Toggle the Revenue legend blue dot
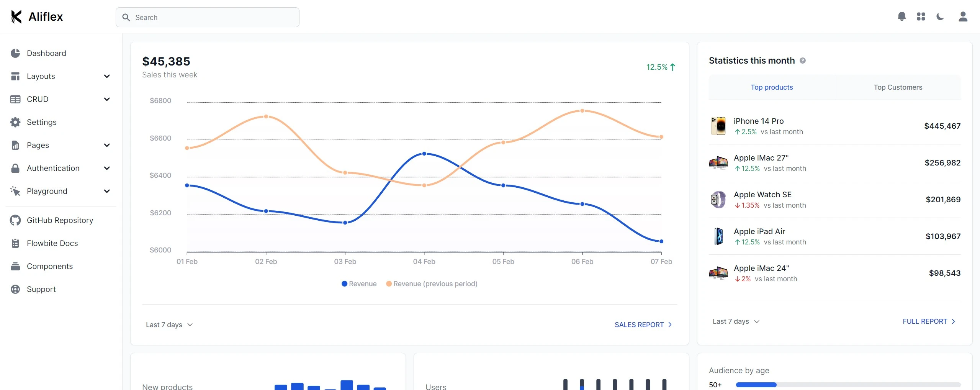 pos(344,284)
